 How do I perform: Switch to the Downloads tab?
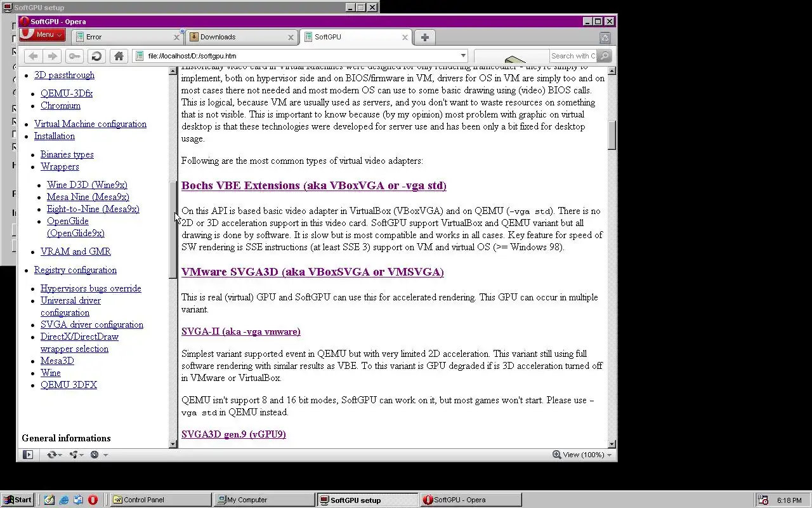coord(241,37)
